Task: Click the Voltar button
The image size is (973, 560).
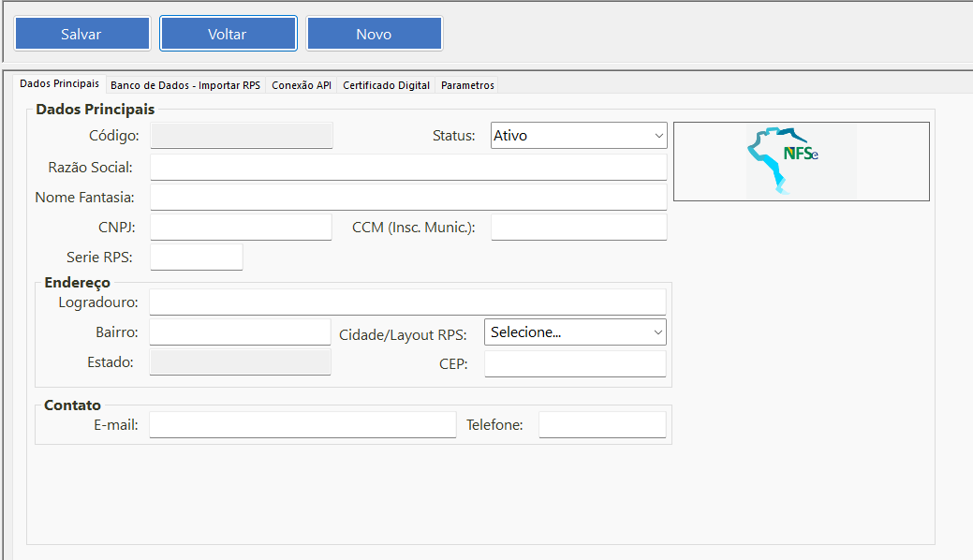Action: click(228, 34)
